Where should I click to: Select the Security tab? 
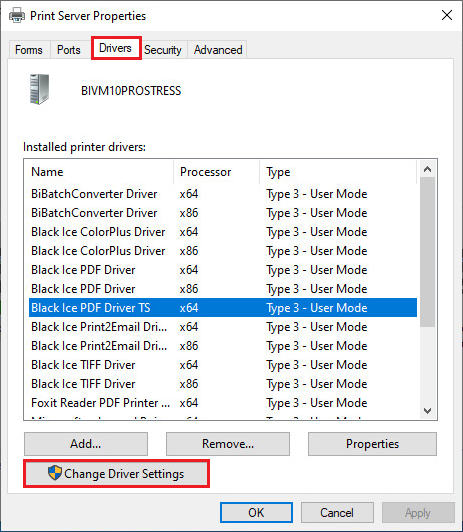click(x=163, y=50)
